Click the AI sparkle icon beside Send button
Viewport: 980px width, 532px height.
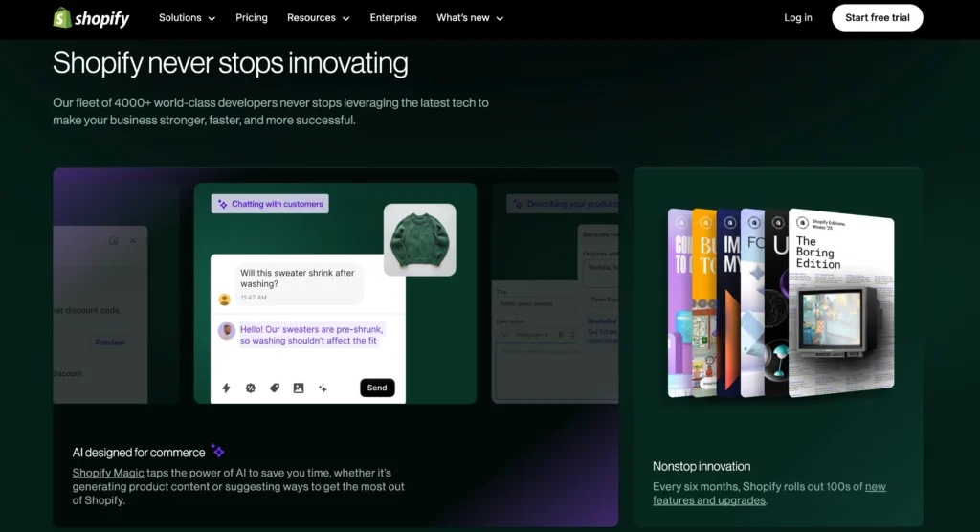pos(323,388)
